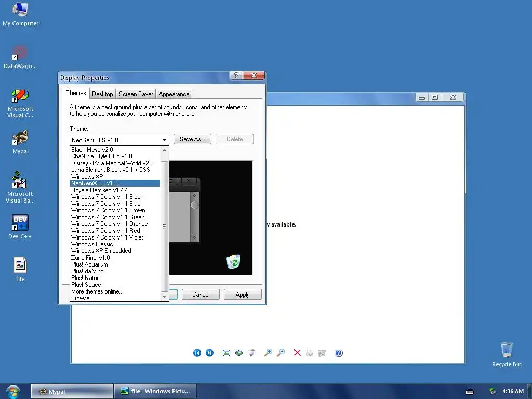The width and height of the screenshot is (532, 399).
Task: Click the safely remove hardware tray icon
Action: pos(493,392)
